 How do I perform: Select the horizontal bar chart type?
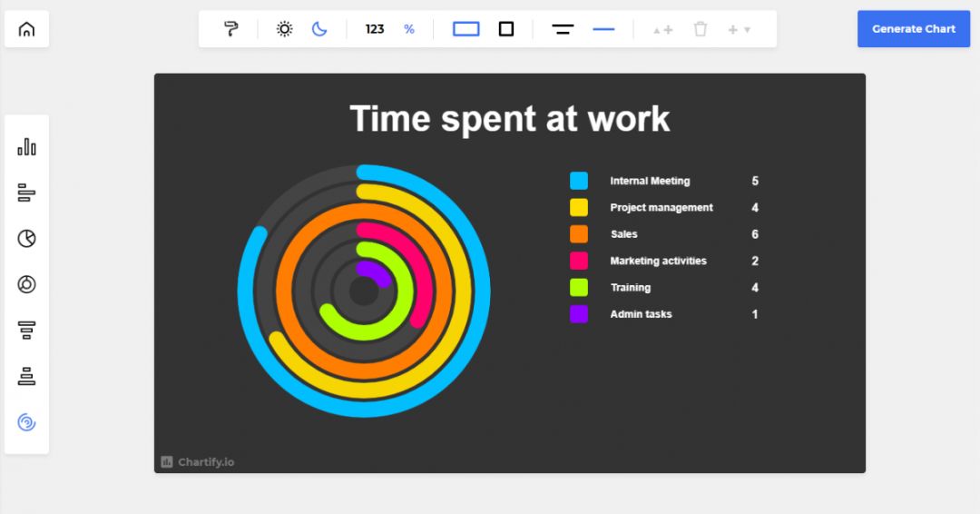click(x=26, y=193)
